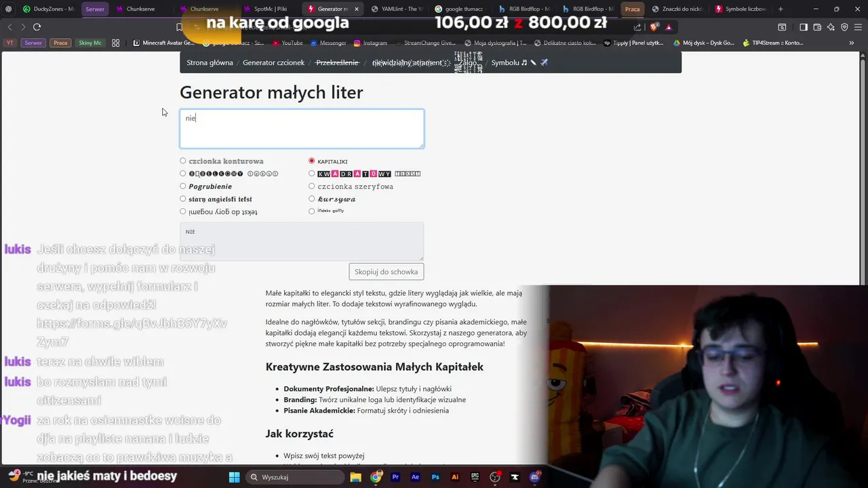This screenshot has height=488, width=868.
Task: Select the czcionka szeryfowa option
Action: (x=311, y=186)
